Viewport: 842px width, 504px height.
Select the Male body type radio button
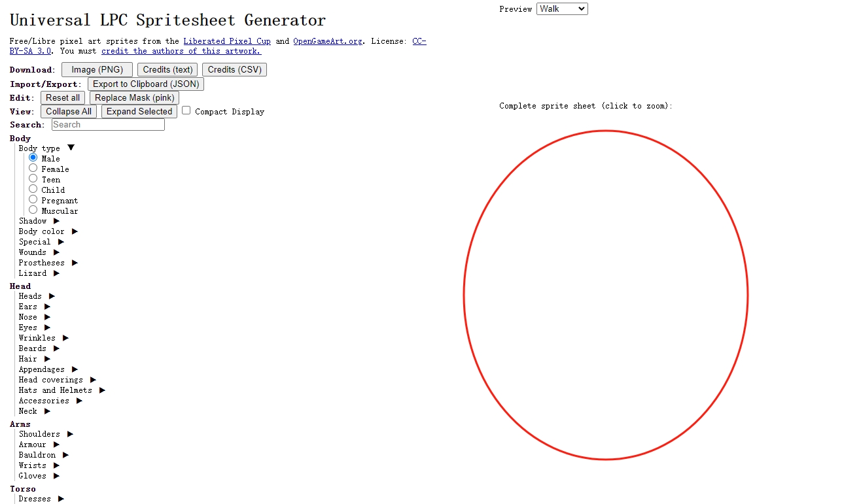pyautogui.click(x=33, y=158)
